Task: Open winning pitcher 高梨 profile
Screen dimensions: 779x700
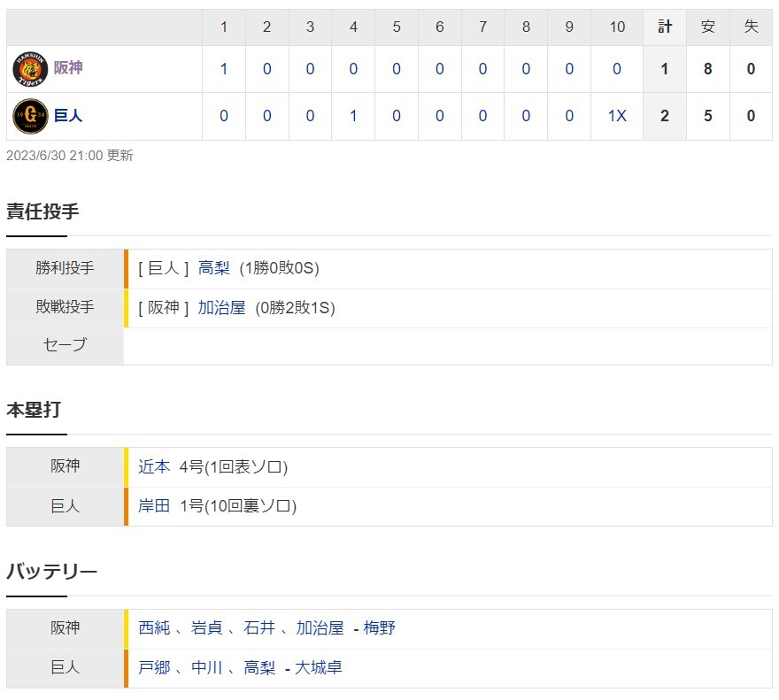Action: tap(213, 268)
